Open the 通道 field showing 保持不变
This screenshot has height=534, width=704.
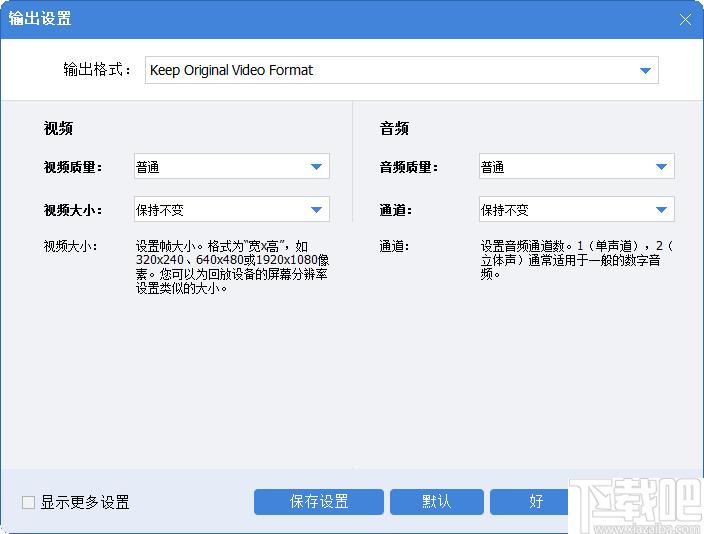565,210
